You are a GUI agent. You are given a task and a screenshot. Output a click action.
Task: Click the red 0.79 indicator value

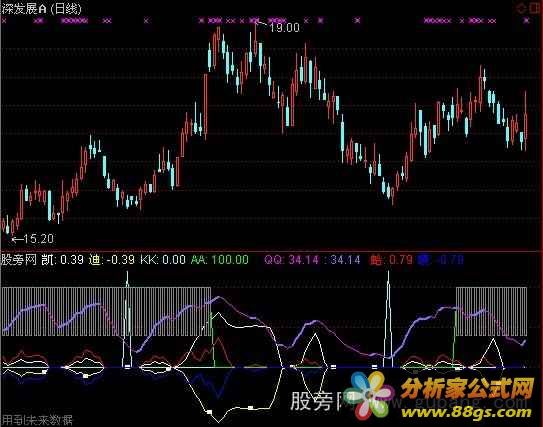[x=392, y=260]
